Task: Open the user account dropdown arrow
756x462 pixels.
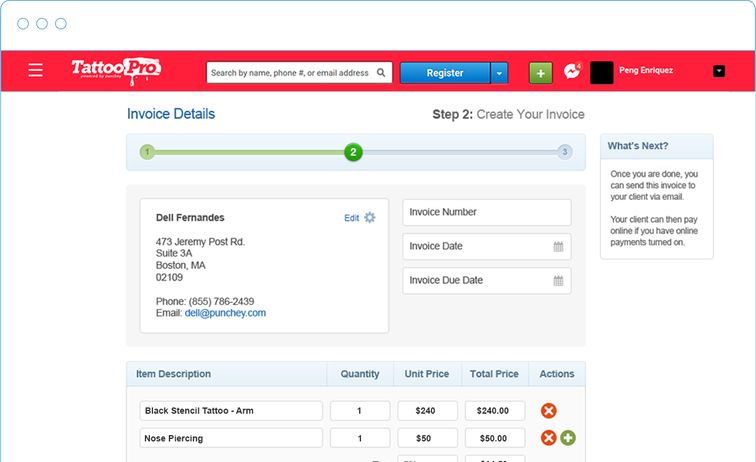Action: 719,71
